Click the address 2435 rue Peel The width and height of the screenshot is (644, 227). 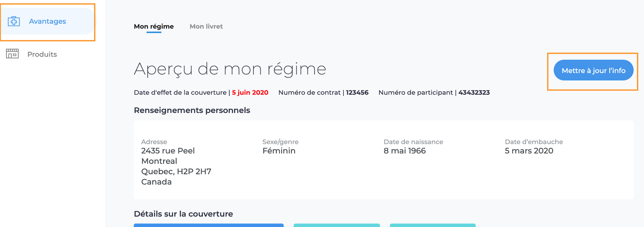168,151
